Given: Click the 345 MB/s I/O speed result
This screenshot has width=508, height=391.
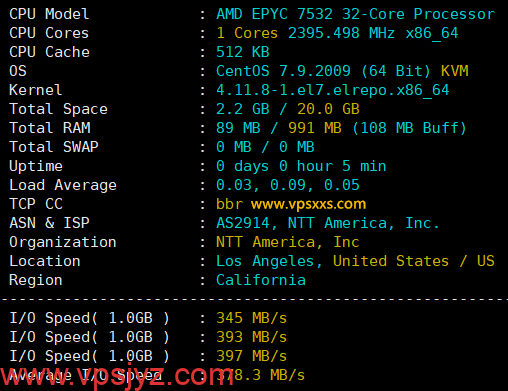Looking at the screenshot, I should pyautogui.click(x=252, y=318).
